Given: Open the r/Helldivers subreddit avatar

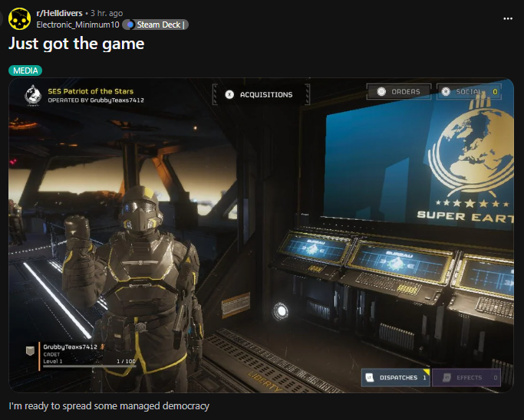Looking at the screenshot, I should (x=19, y=18).
